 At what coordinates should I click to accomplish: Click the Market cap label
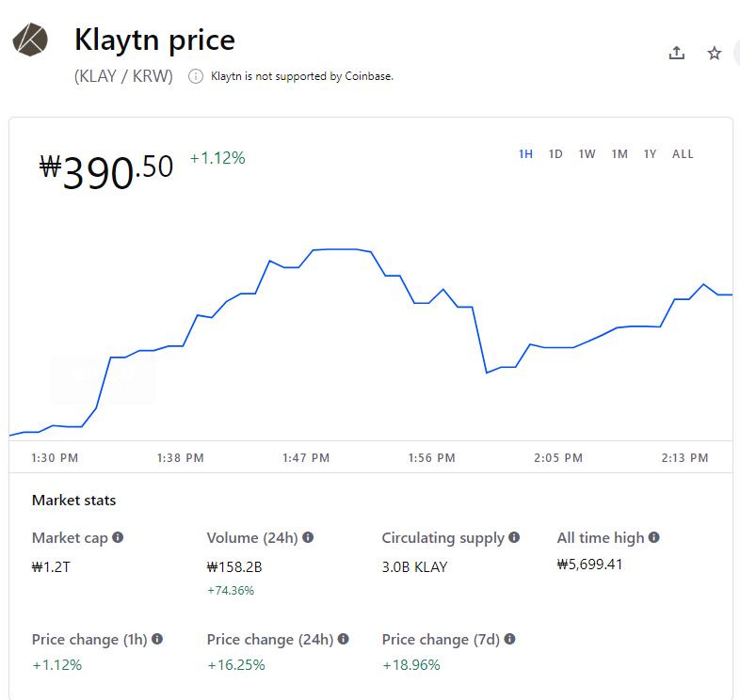tap(70, 538)
